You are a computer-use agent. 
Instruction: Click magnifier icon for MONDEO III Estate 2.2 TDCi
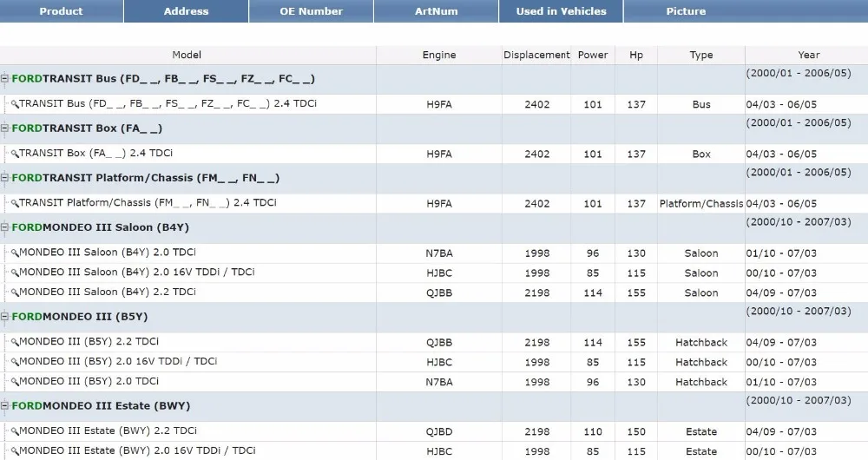[x=15, y=431]
